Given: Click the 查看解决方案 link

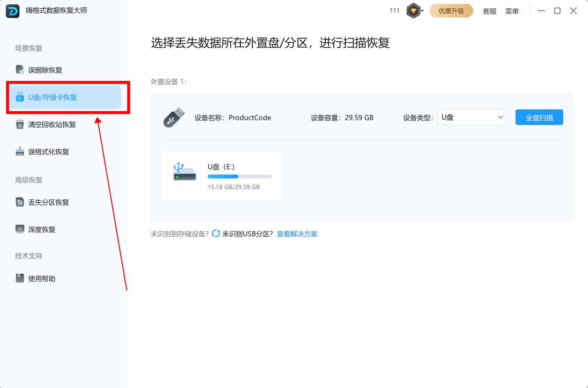Looking at the screenshot, I should (x=297, y=234).
